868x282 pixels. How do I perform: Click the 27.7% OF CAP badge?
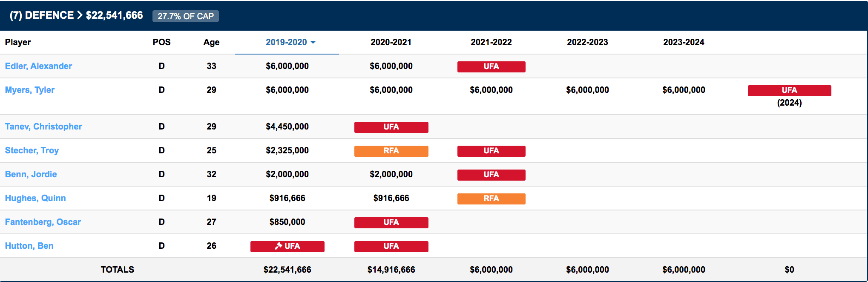click(186, 16)
